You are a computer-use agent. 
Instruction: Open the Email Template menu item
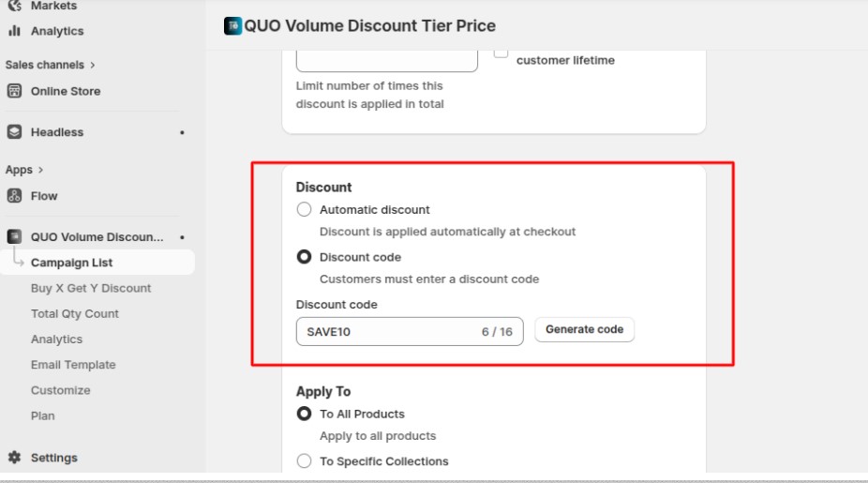coord(73,365)
